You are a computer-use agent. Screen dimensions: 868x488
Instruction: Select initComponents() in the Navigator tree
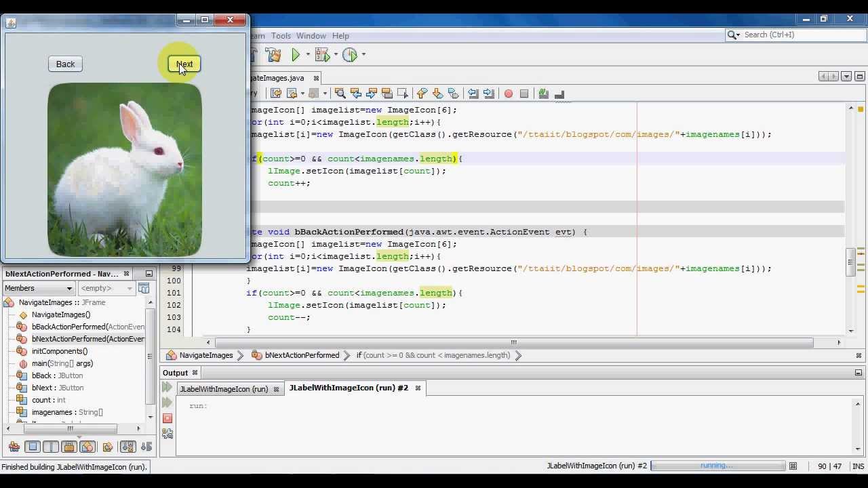click(60, 351)
